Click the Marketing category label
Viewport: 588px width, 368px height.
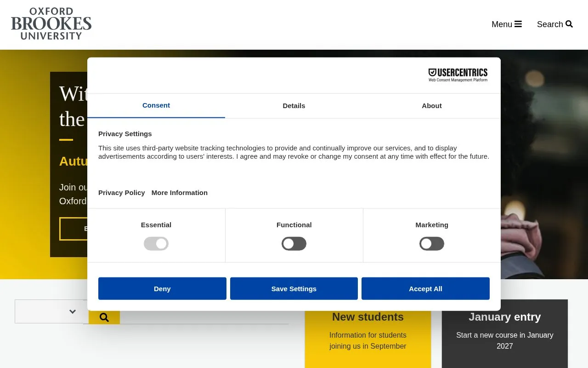(432, 225)
